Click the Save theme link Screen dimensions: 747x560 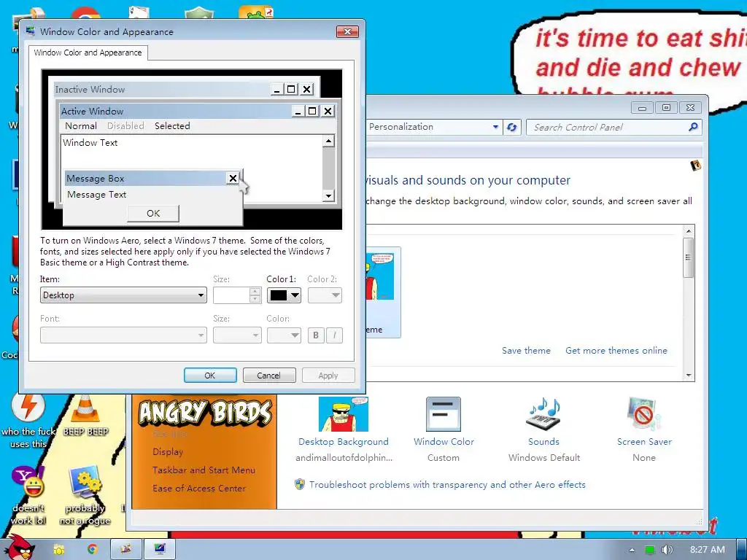(526, 351)
